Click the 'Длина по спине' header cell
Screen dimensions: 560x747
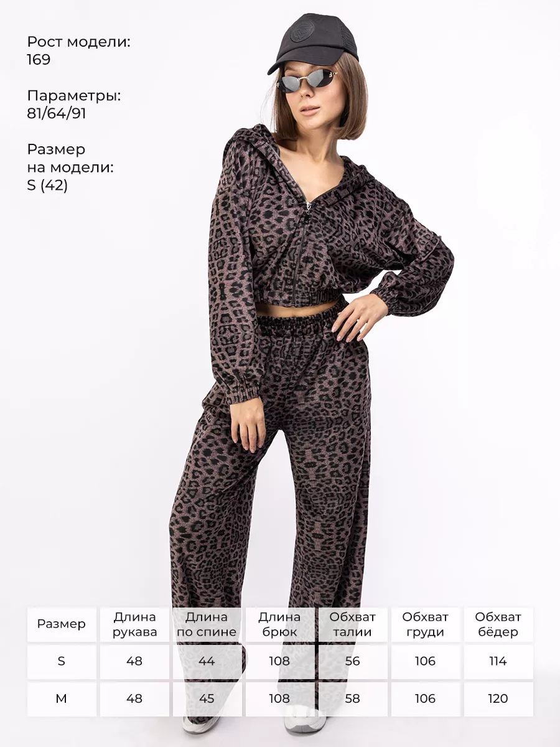pyautogui.click(x=207, y=624)
